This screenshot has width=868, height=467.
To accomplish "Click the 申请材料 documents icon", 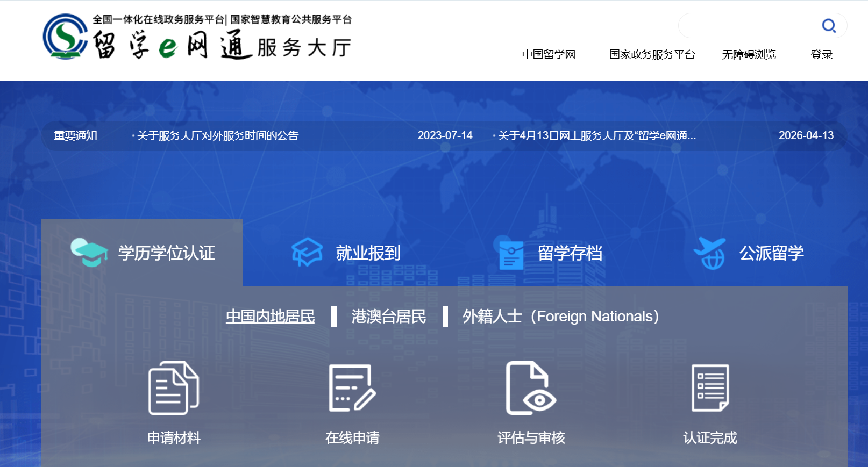I will [174, 388].
